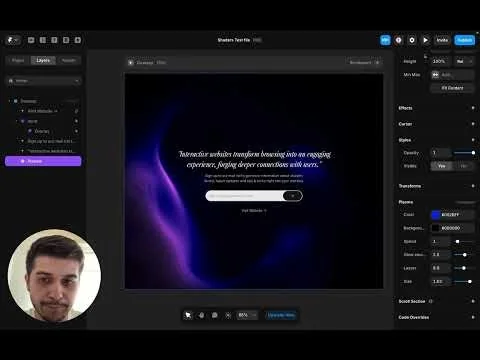480x360 pixels.
Task: Click the Visit Website link on canvas
Action: pyautogui.click(x=254, y=210)
